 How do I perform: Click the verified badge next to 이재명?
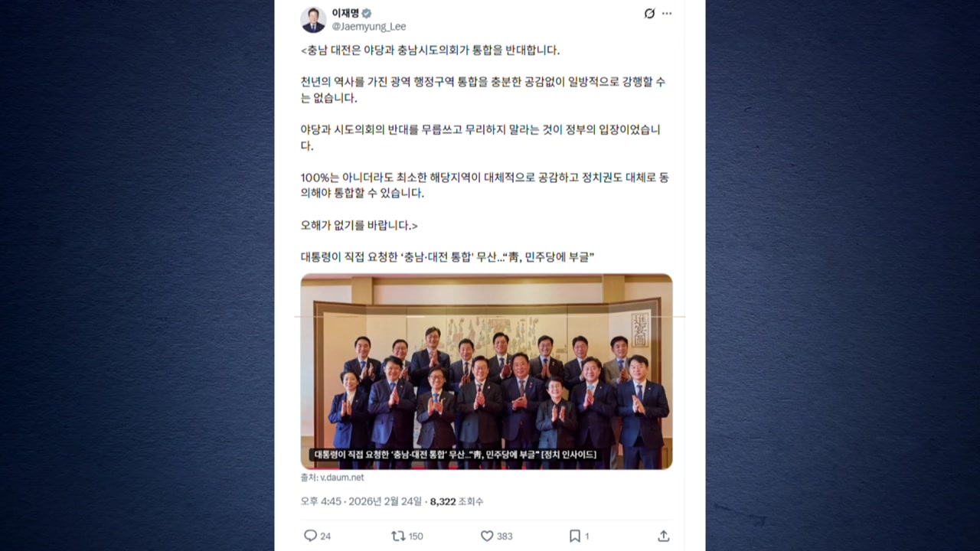367,13
